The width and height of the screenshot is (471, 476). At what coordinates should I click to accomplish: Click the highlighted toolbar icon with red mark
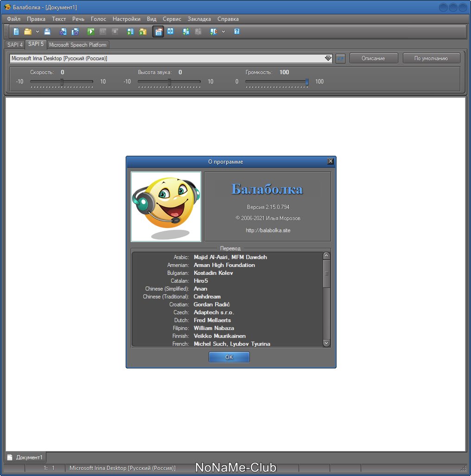click(x=158, y=32)
